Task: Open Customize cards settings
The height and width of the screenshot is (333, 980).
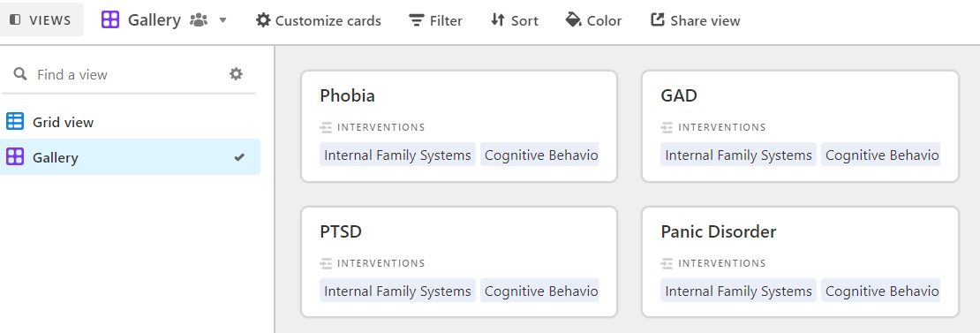Action: point(318,20)
